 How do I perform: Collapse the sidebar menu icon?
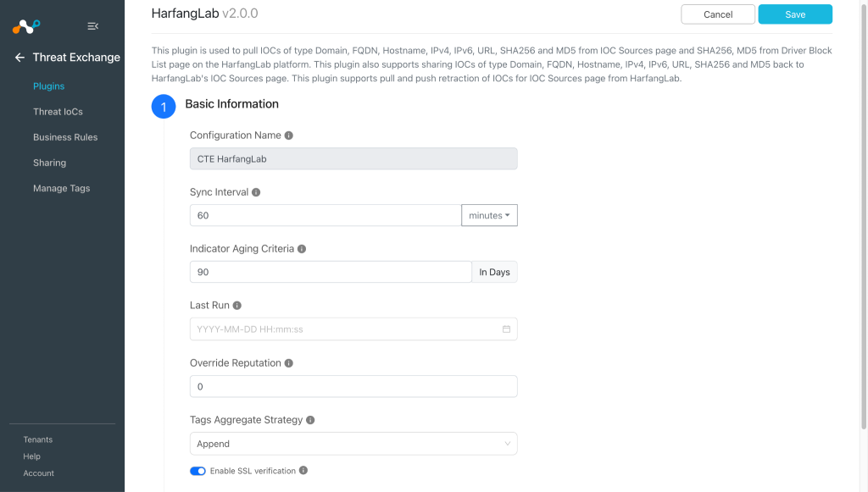pos(93,26)
